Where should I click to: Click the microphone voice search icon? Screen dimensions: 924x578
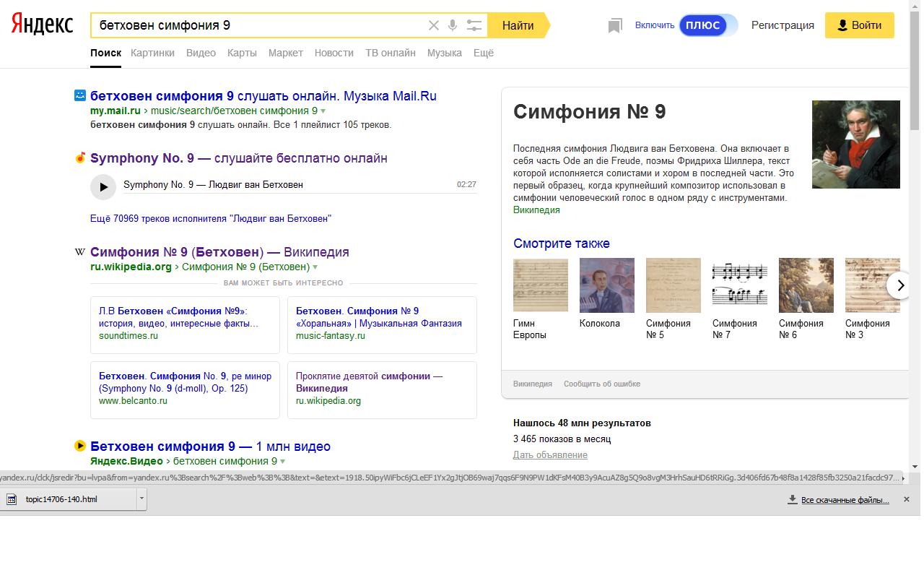(x=453, y=25)
